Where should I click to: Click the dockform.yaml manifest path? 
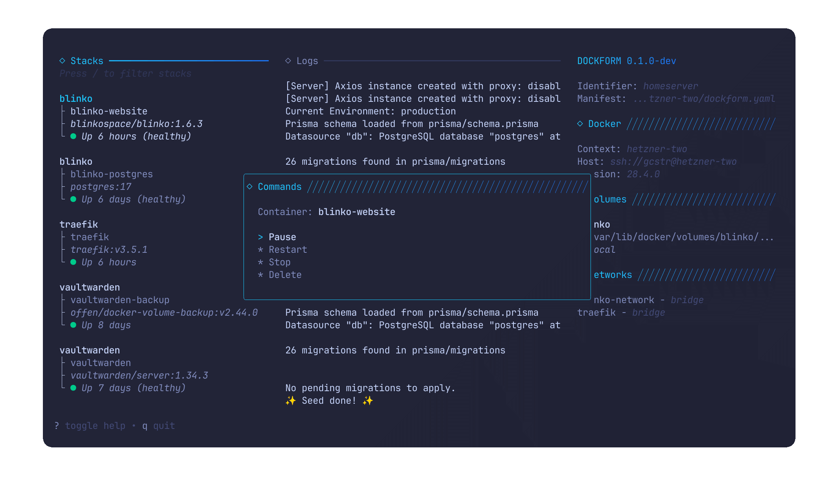click(x=704, y=99)
